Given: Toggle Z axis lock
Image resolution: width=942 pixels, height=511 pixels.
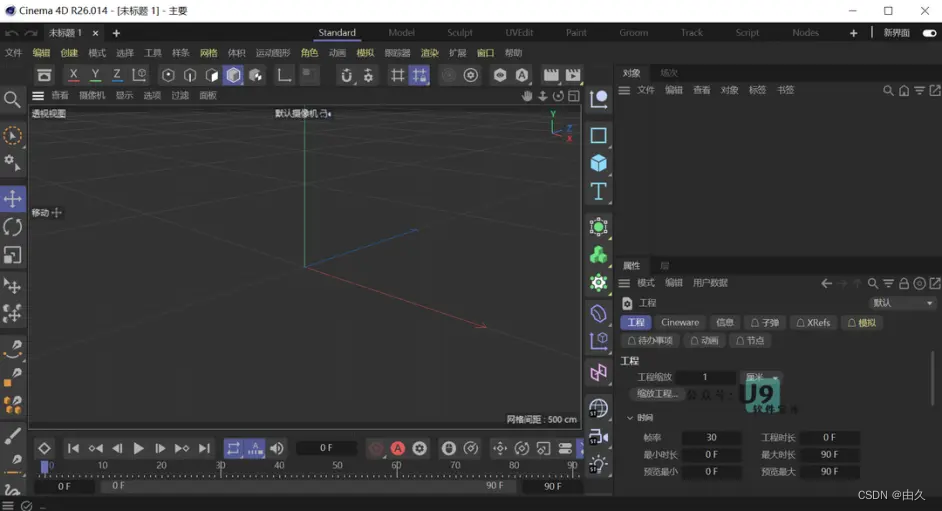Looking at the screenshot, I should point(117,75).
